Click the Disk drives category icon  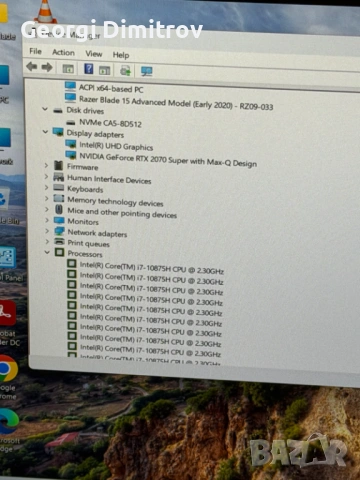tap(58, 110)
